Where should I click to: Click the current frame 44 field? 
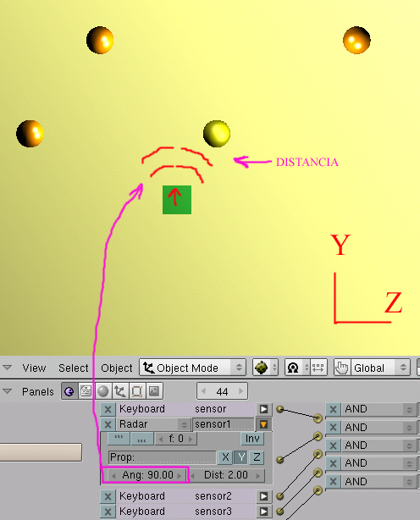click(x=222, y=391)
